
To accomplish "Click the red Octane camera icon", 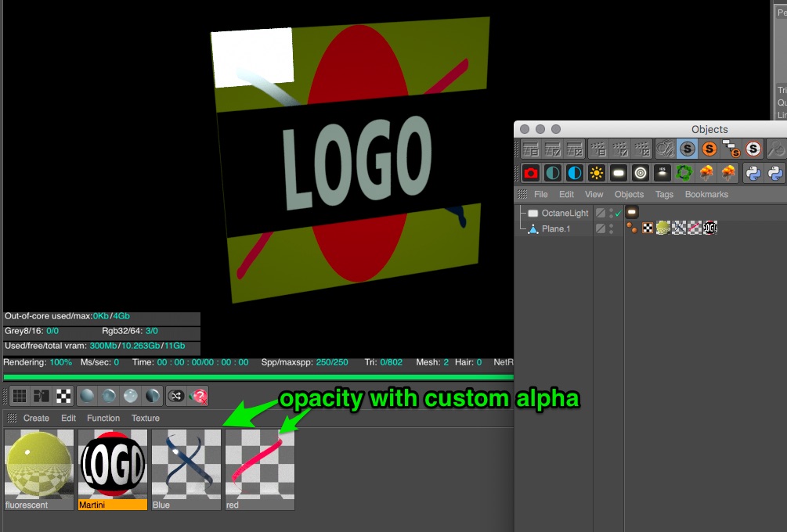I will pos(530,174).
